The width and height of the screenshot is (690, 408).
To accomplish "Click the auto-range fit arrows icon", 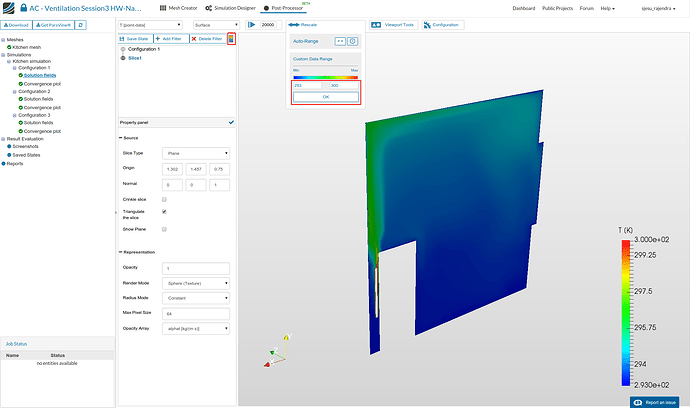I will tap(340, 40).
